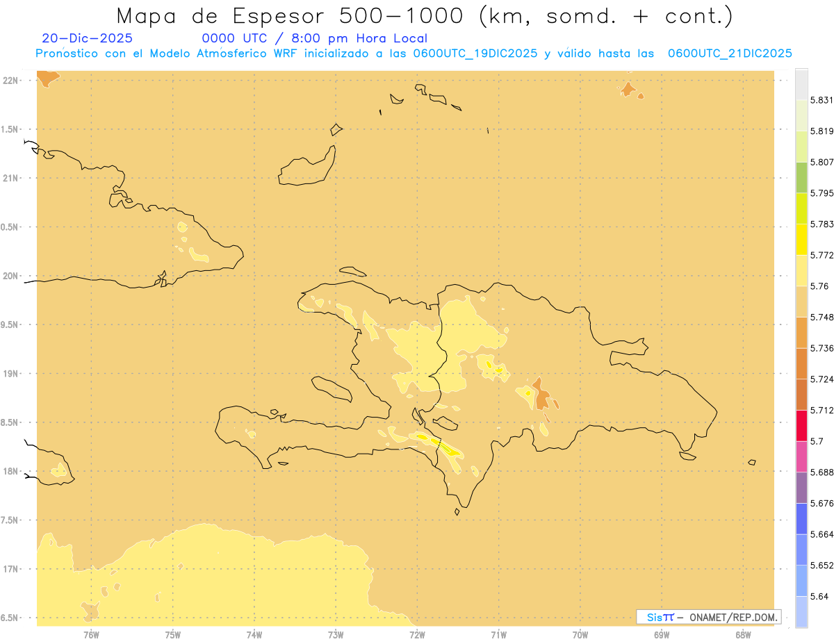Click the color bar value 5.831

(822, 100)
